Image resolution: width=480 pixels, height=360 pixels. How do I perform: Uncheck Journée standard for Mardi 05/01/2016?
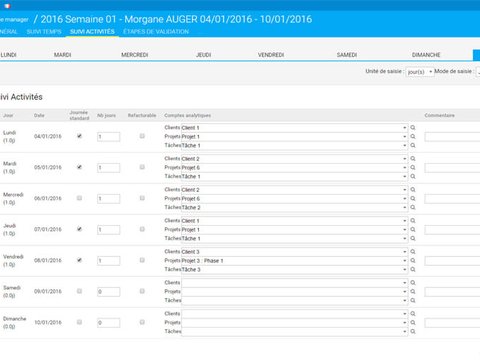coord(79,167)
